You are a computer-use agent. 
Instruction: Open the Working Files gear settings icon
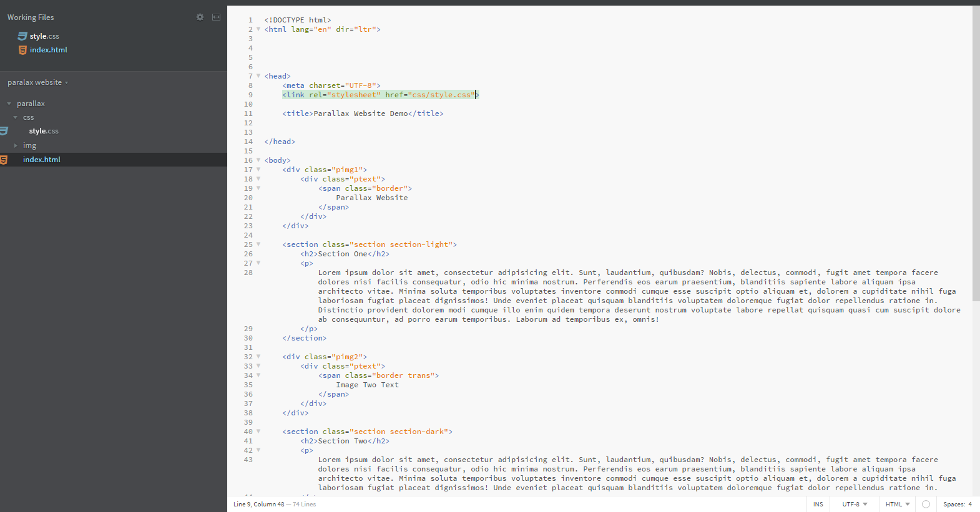point(200,17)
